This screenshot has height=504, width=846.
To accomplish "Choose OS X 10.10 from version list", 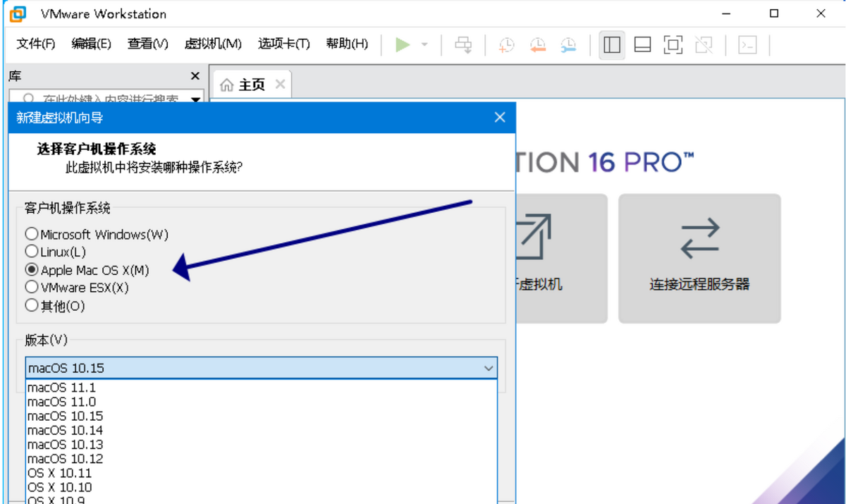I will click(262, 487).
